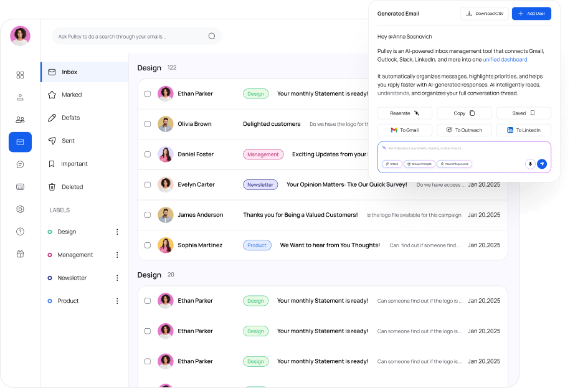The width and height of the screenshot is (588, 388).
Task: Click the Management tag on Daniel Foster email
Action: [x=263, y=154]
